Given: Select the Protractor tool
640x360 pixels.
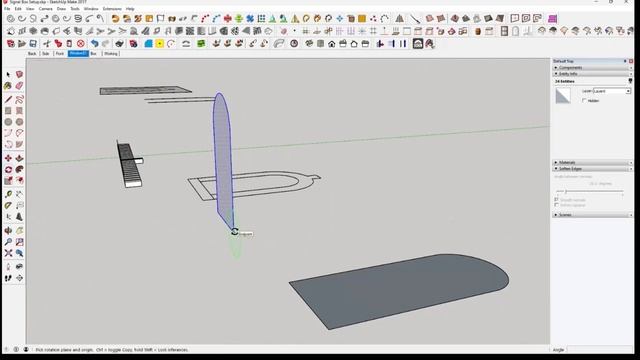Looking at the screenshot, I should (x=8, y=206).
